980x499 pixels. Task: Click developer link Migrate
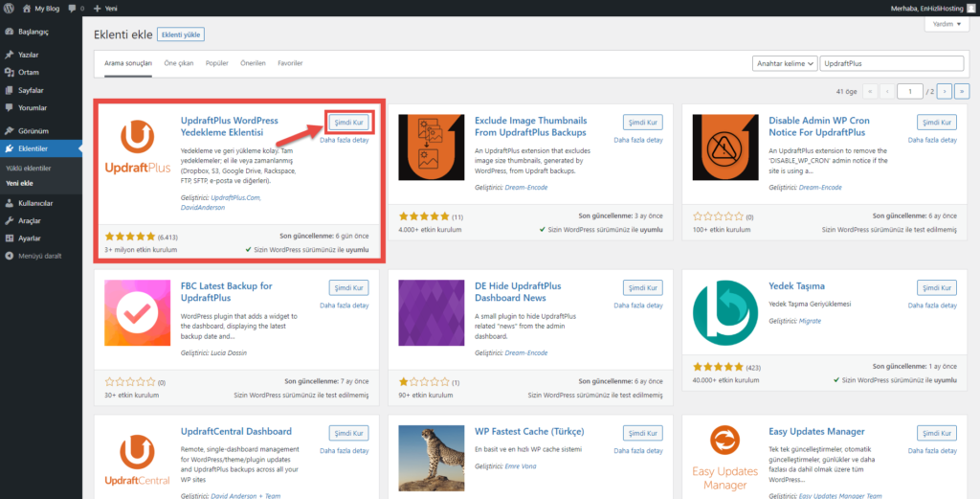click(x=810, y=321)
